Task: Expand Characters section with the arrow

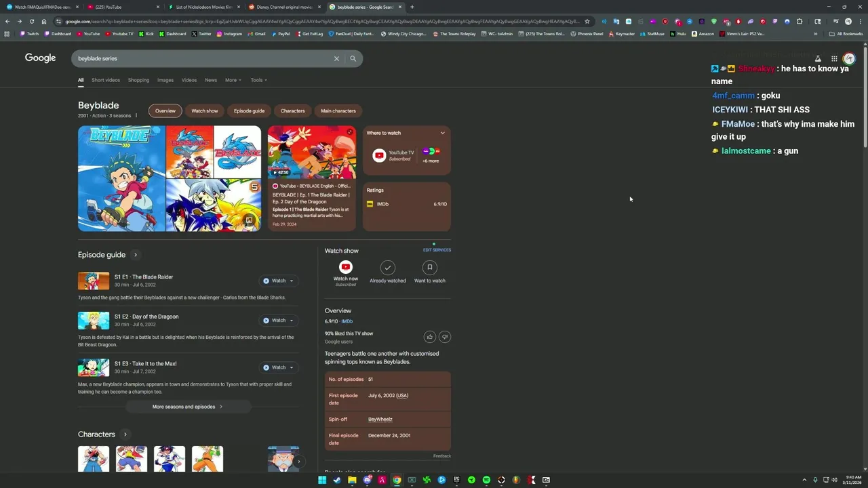Action: point(125,434)
